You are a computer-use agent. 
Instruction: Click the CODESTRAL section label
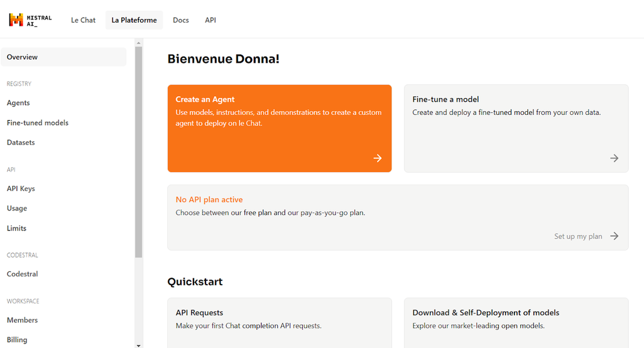point(22,255)
